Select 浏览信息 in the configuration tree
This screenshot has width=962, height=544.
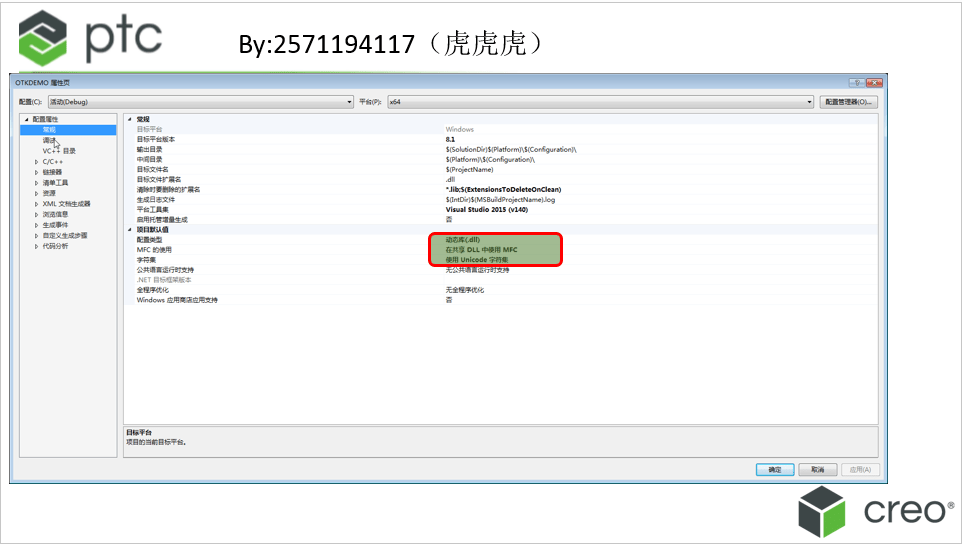click(x=55, y=215)
